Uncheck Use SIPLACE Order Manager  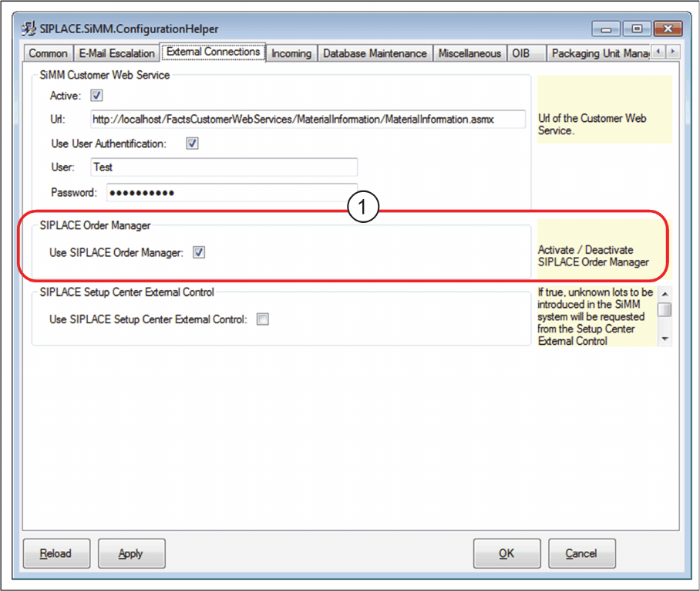coord(199,252)
